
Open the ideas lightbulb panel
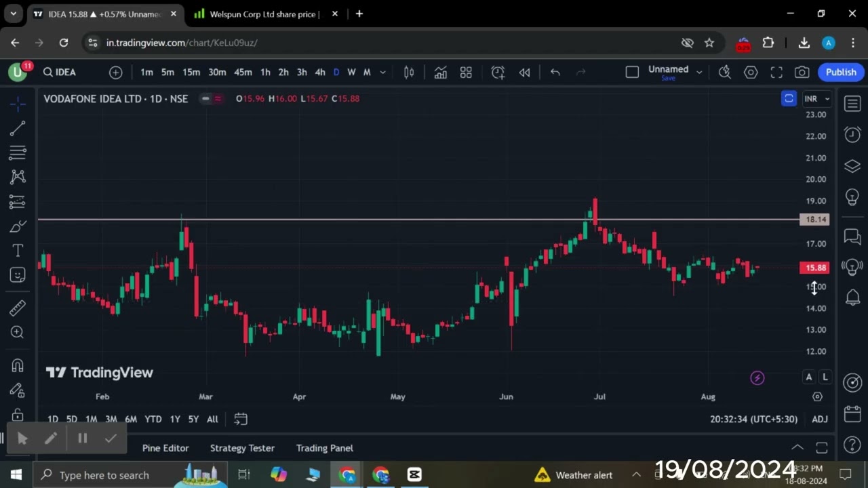pos(852,197)
